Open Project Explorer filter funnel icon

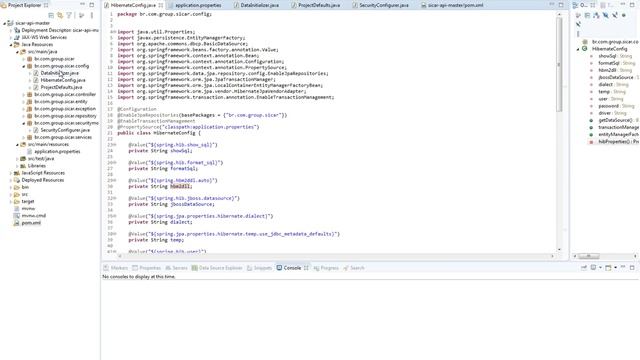pyautogui.click(x=69, y=15)
